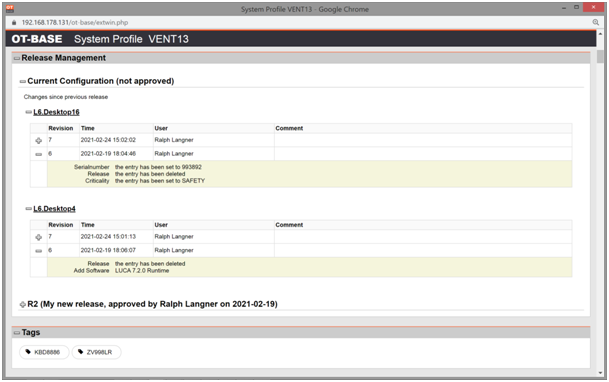
Task: Click the scrollbar up arrow
Action: (600, 34)
